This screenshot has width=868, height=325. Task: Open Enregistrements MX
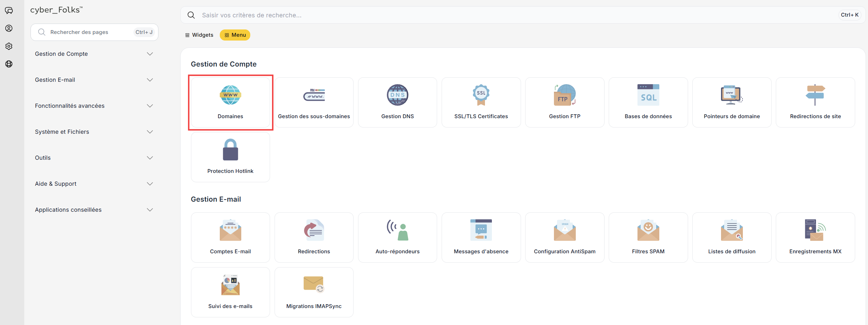pos(815,238)
